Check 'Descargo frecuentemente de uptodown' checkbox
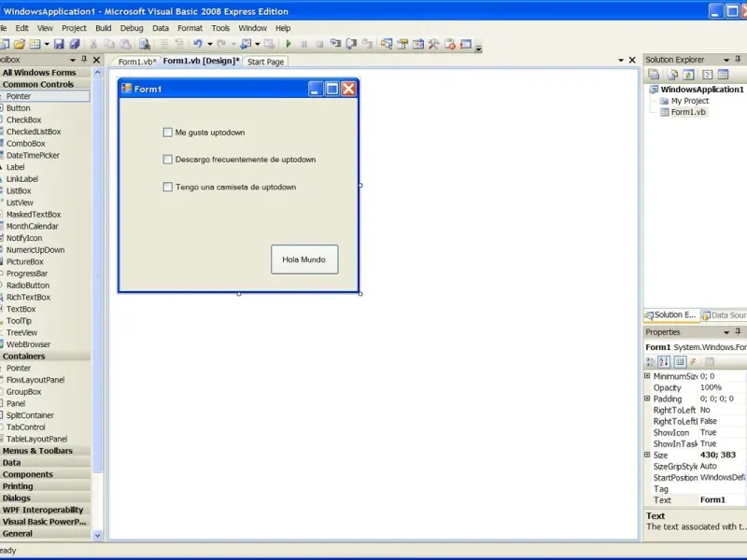The height and width of the screenshot is (560, 747). [x=168, y=160]
